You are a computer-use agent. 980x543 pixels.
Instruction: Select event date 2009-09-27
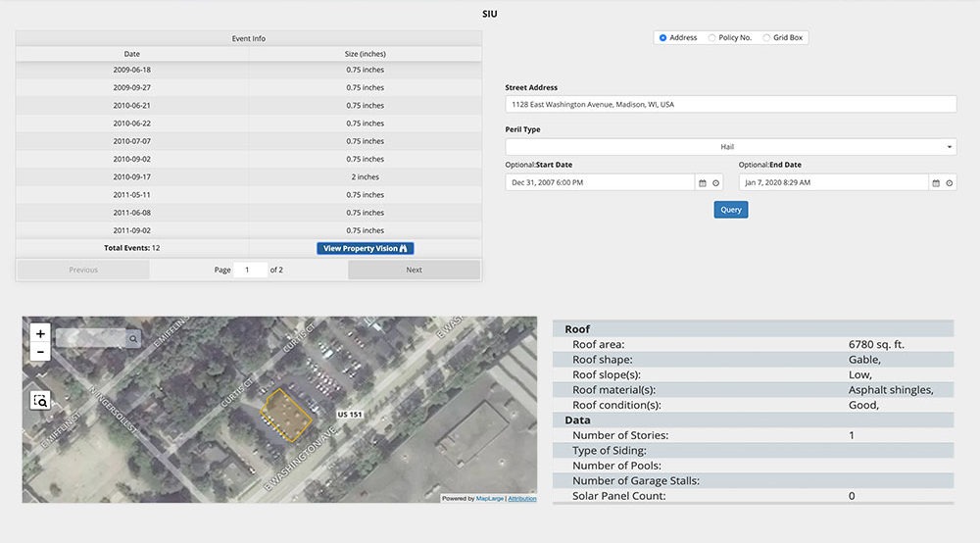(x=132, y=87)
